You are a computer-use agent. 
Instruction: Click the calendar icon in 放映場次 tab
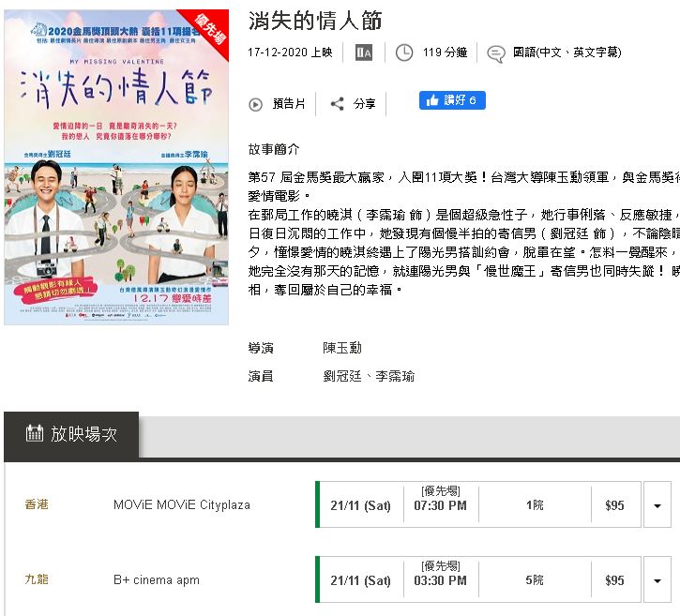[35, 433]
